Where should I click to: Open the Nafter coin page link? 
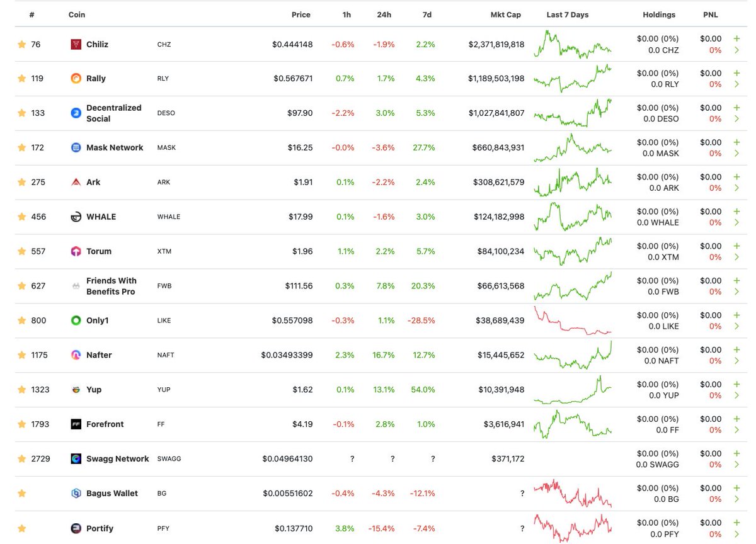pos(99,355)
